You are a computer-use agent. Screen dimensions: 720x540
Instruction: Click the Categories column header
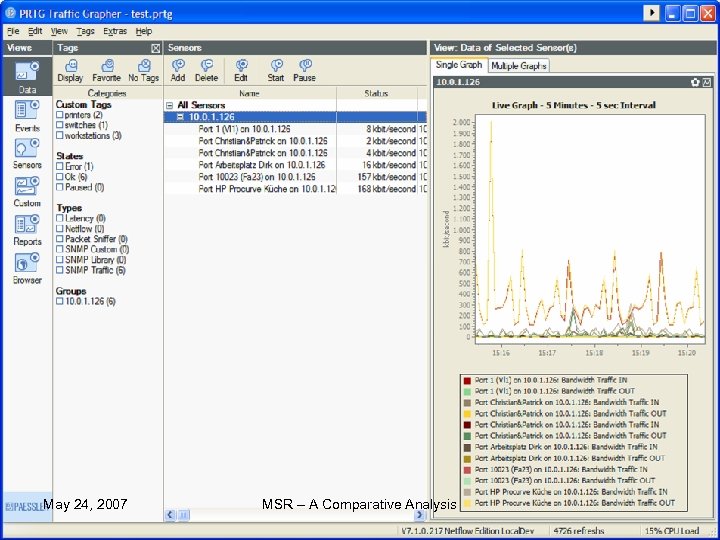click(107, 93)
